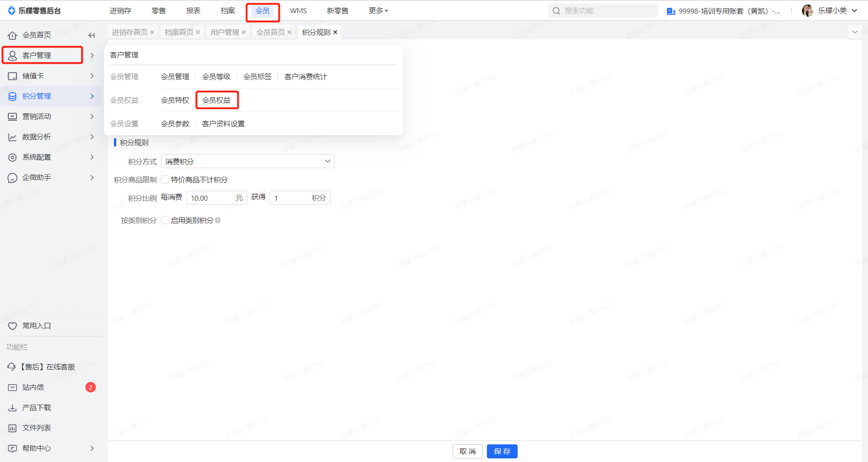Screen dimensions: 868x462
Task: Open the user menu chevron beside 乐檬小美
Action: [x=854, y=10]
